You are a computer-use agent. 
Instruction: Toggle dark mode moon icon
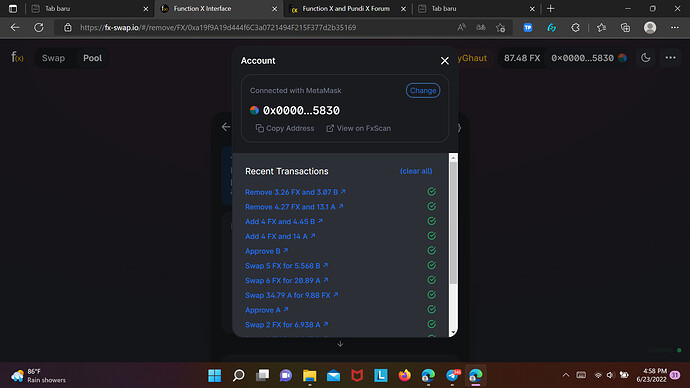(x=646, y=58)
